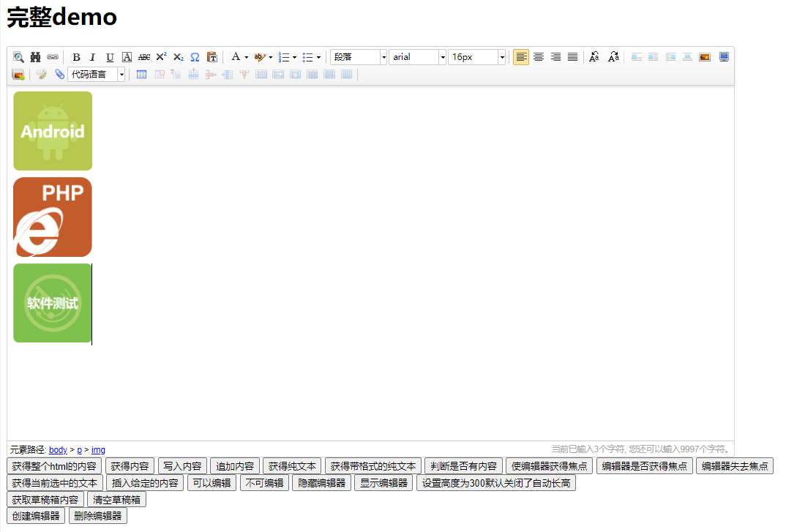Select the 软件测试 image in the editor
786x532 pixels.
click(x=53, y=304)
